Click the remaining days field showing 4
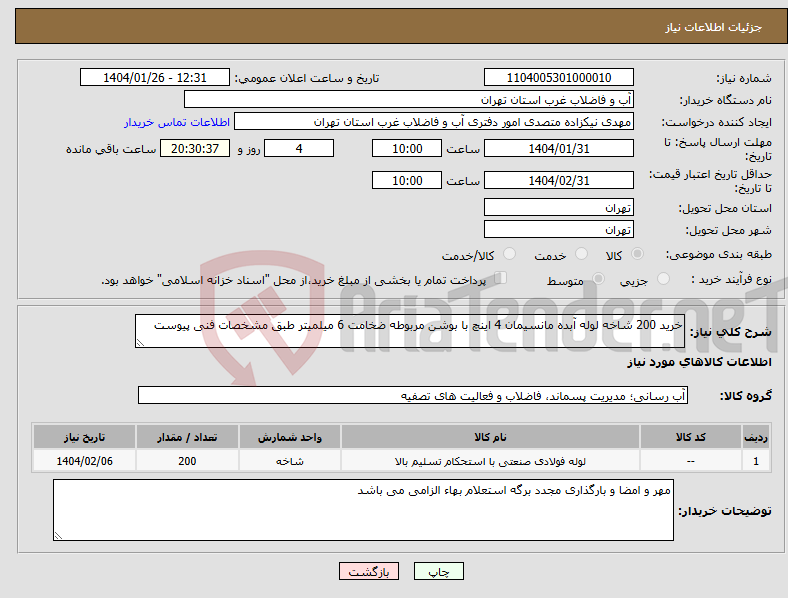The image size is (788, 598). 299,149
